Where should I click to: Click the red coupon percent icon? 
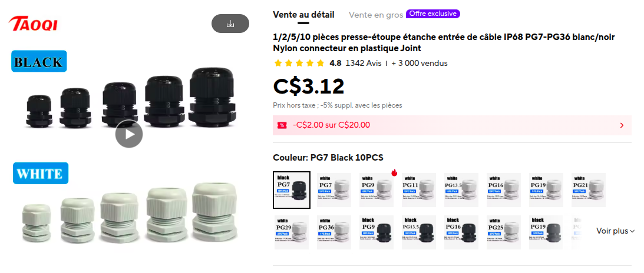282,125
